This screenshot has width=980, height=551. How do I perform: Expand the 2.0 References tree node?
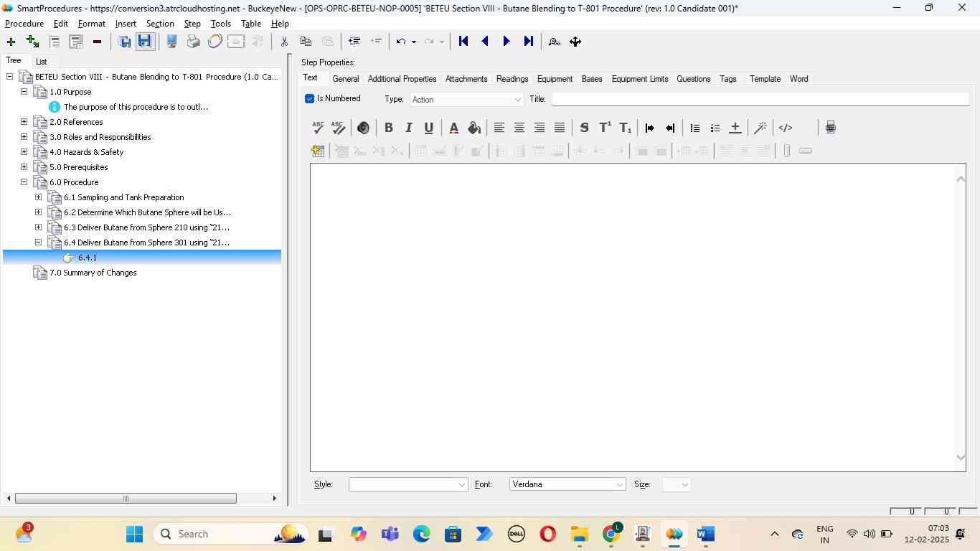24,122
